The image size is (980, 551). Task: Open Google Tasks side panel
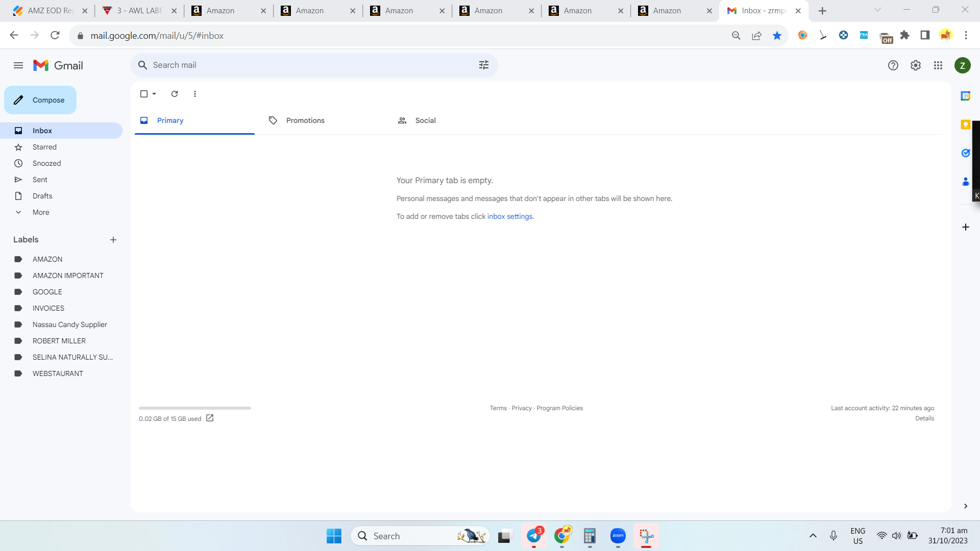[966, 153]
